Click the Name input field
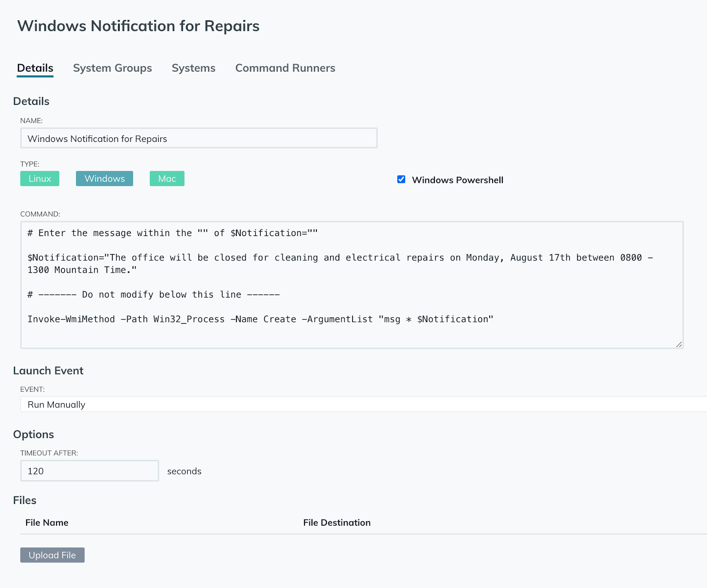The width and height of the screenshot is (707, 588). tap(199, 138)
